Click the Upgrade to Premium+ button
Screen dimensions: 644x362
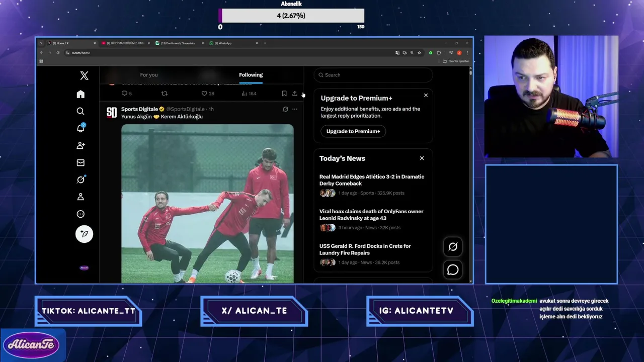click(x=353, y=131)
